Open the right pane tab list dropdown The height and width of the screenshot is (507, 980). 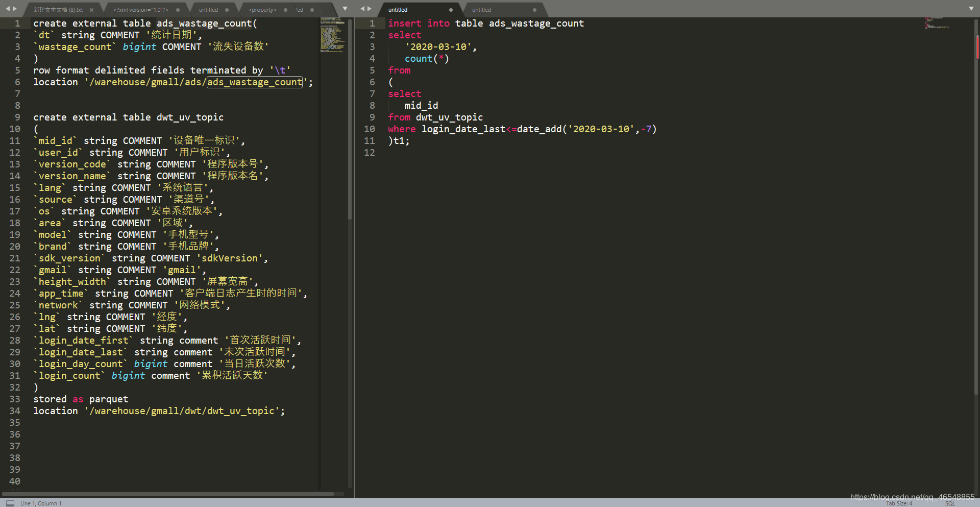(971, 9)
